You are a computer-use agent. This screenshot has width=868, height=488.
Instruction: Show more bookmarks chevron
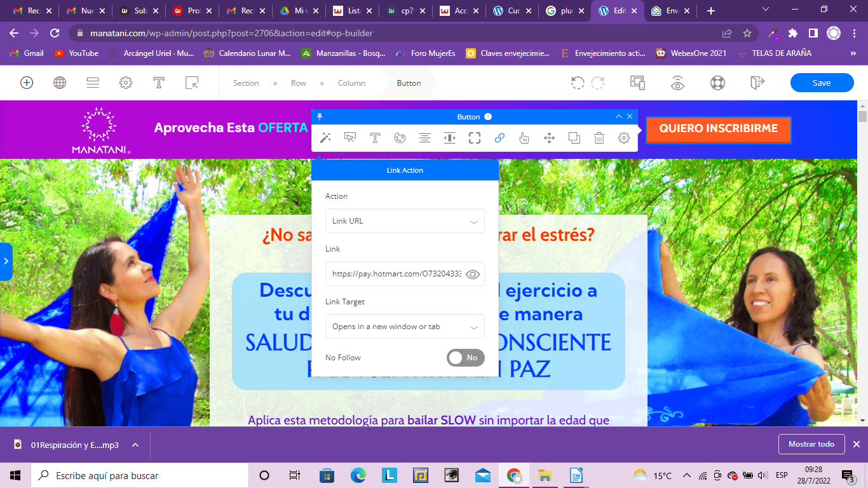(x=853, y=53)
